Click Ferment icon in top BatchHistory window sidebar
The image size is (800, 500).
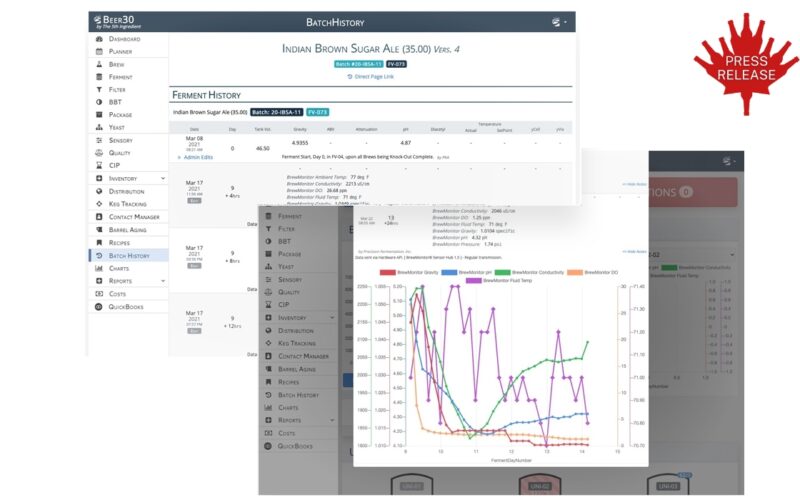point(99,77)
